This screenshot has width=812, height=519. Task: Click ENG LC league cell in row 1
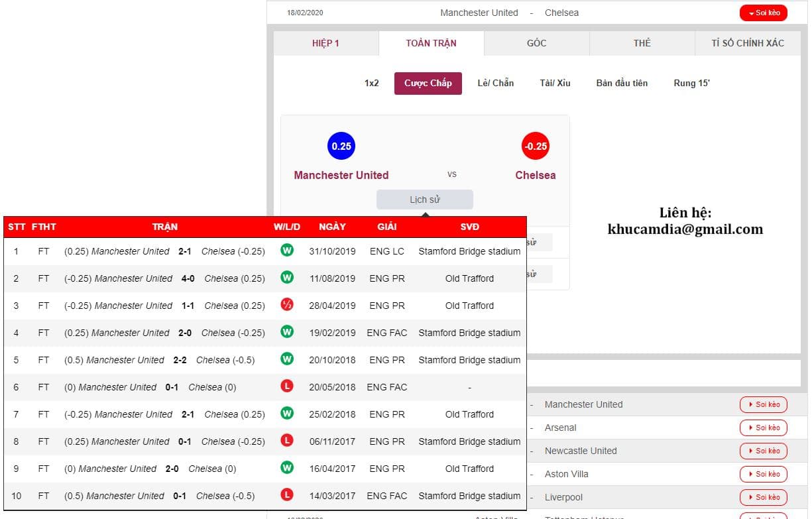(387, 251)
